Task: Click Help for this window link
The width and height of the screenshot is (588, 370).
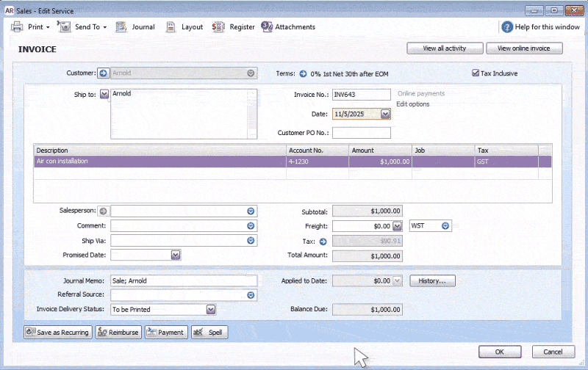Action: 547,27
